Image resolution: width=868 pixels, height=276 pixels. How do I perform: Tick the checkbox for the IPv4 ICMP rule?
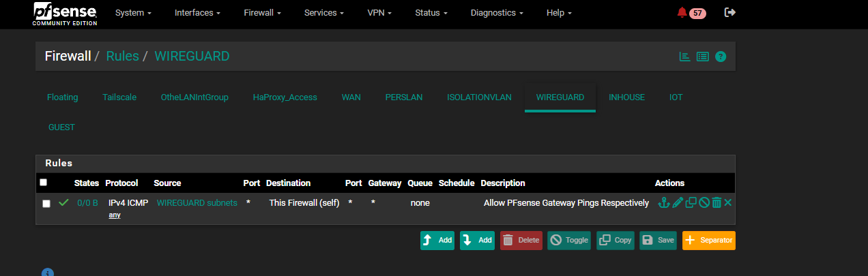(46, 203)
